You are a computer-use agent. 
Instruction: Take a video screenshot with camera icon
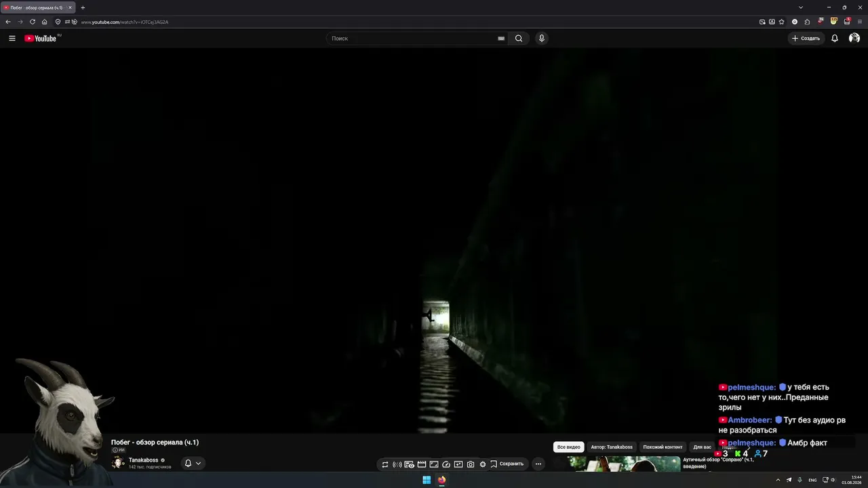[471, 464]
